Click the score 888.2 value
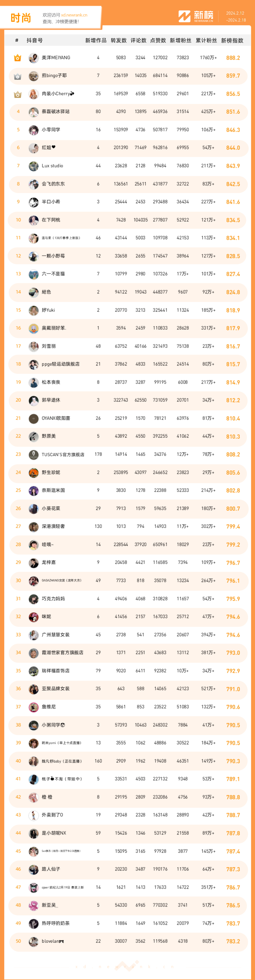 point(233,58)
